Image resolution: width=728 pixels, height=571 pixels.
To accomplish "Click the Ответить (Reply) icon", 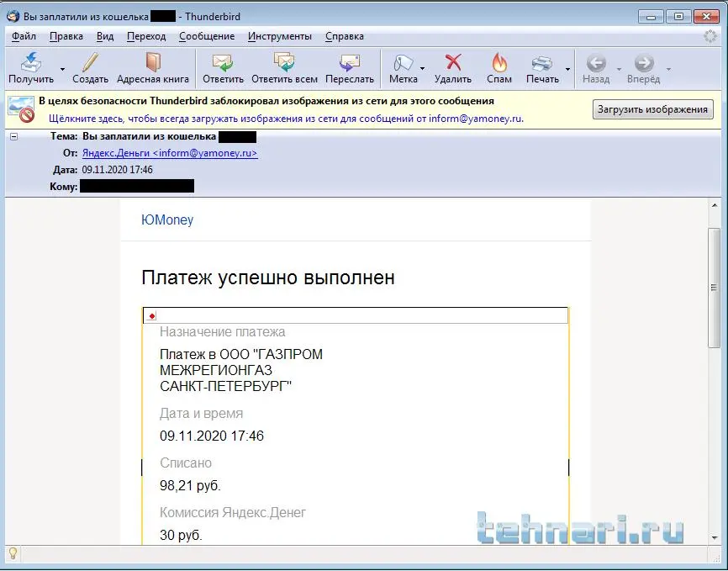I will [x=223, y=62].
